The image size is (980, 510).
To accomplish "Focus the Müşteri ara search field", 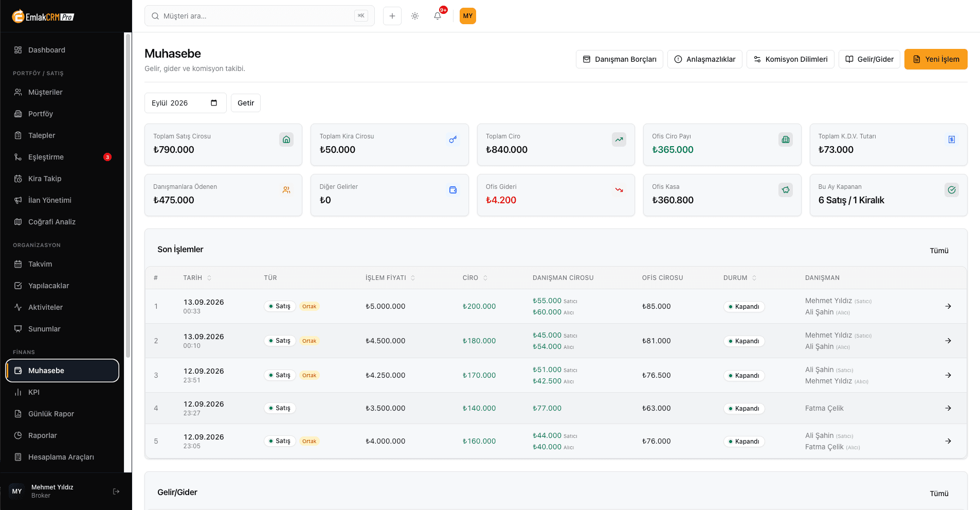I will tap(260, 16).
